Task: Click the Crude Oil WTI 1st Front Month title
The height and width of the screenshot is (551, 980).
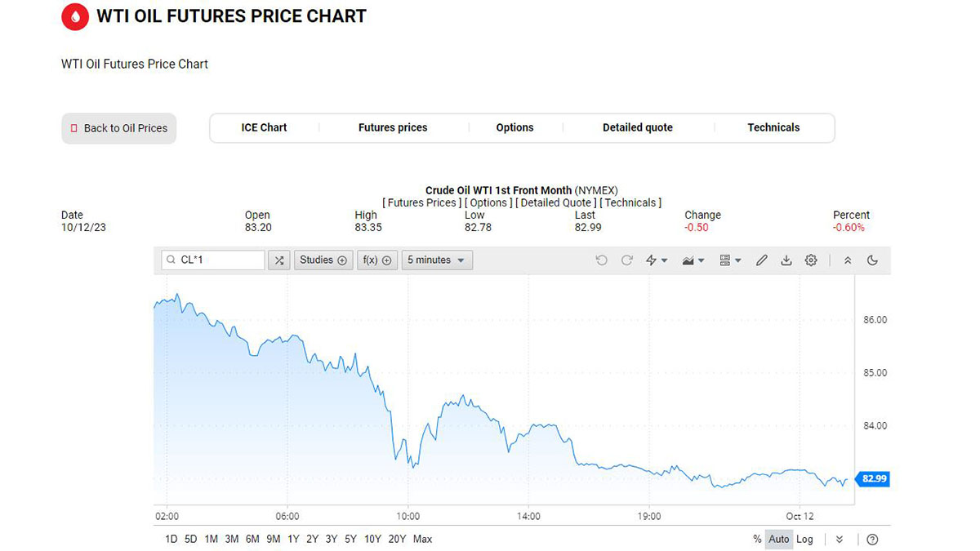Action: coord(499,190)
